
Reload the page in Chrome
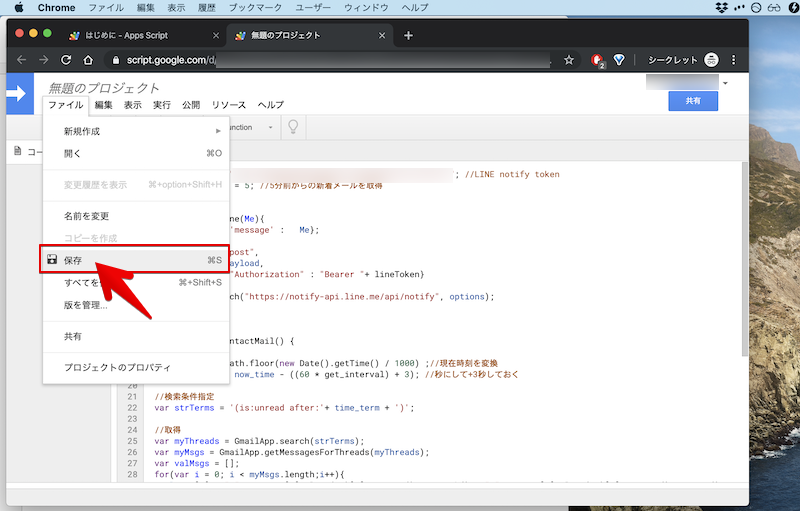(x=65, y=60)
